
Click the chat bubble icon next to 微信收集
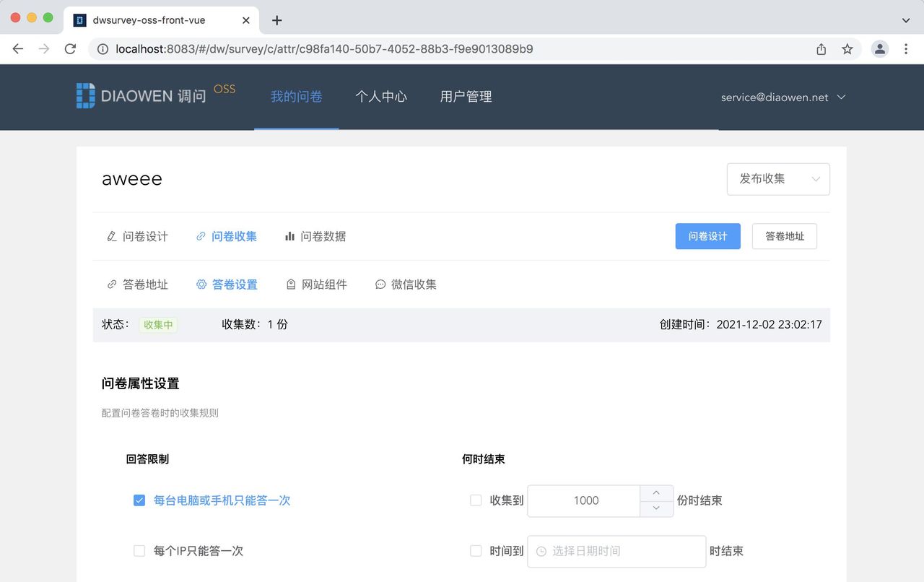[380, 284]
